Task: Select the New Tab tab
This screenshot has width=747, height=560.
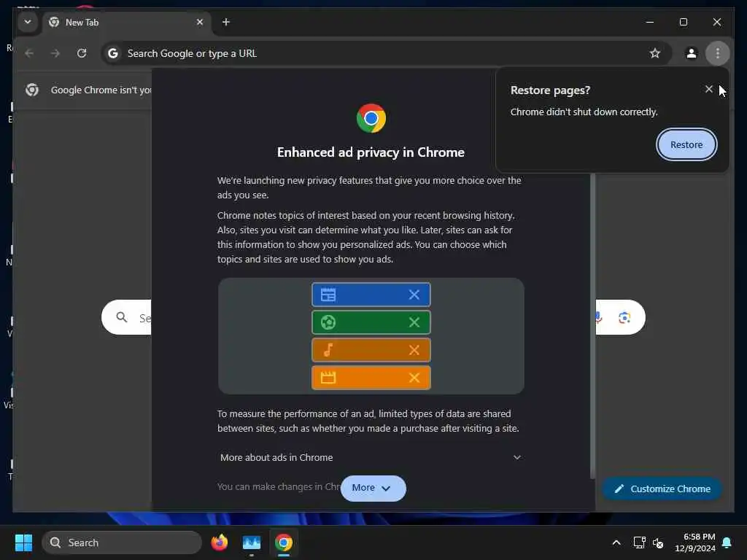Action: pyautogui.click(x=126, y=22)
